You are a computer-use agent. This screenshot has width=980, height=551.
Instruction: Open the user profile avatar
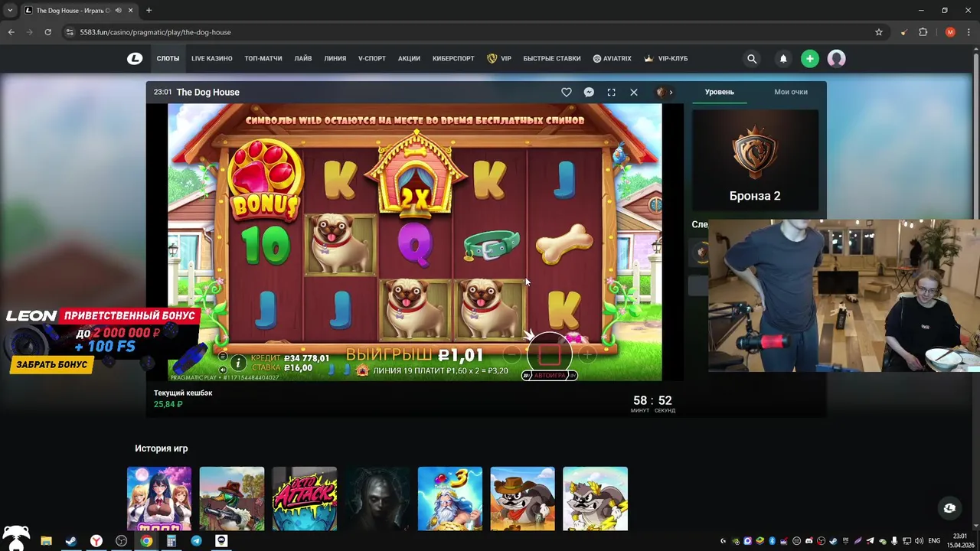836,59
